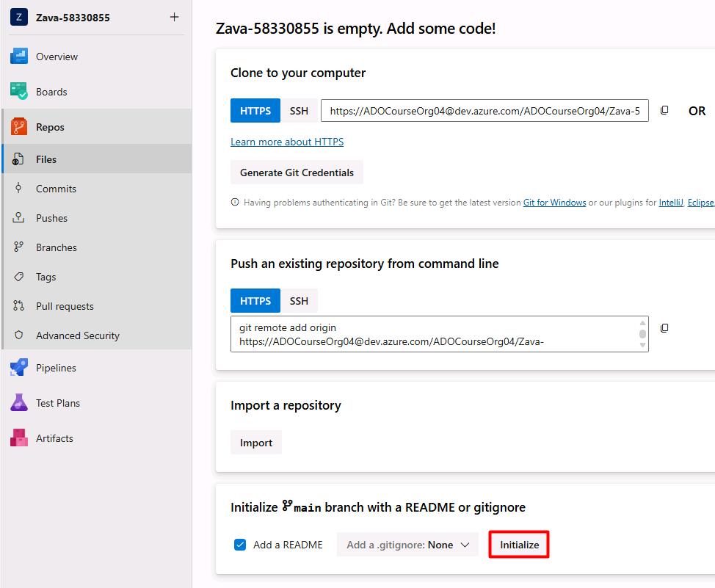Go to Pipelines in the sidebar
The height and width of the screenshot is (588, 715).
coord(56,368)
